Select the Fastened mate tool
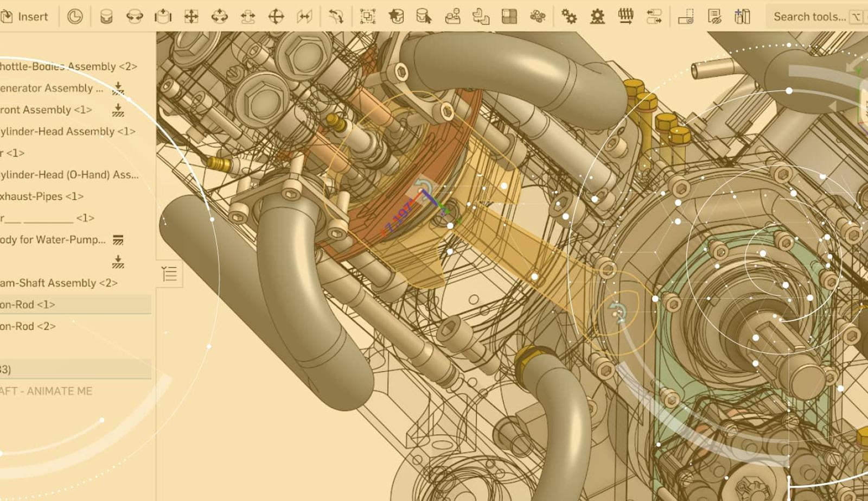The height and width of the screenshot is (501, 868). click(106, 16)
